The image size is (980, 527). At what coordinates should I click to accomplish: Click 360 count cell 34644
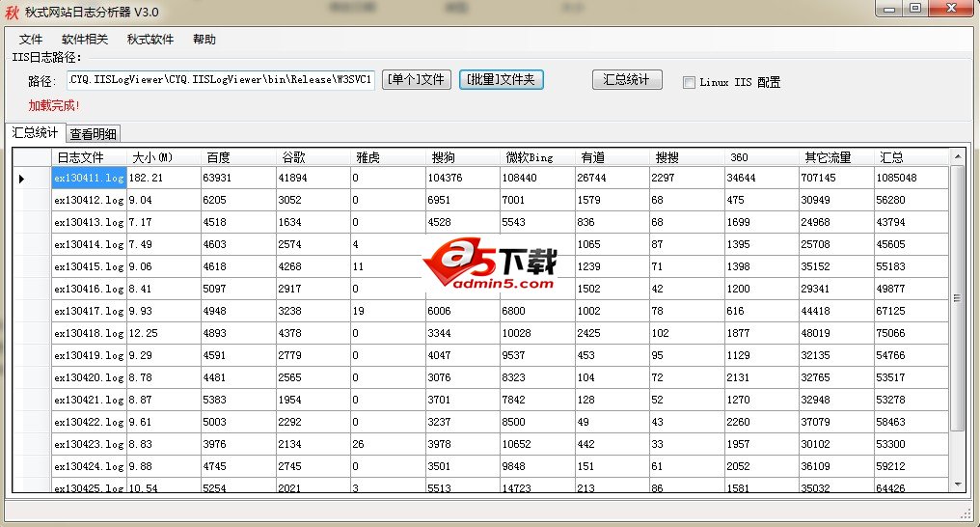point(761,178)
